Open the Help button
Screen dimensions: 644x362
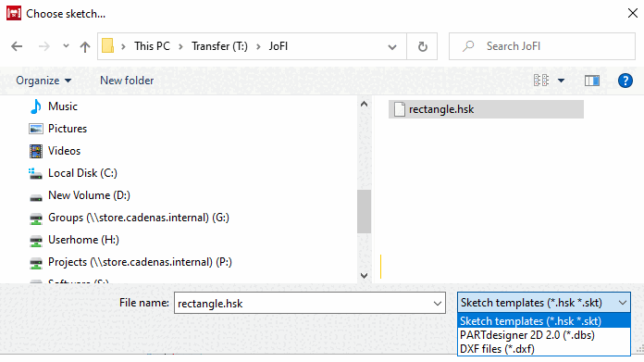click(625, 81)
